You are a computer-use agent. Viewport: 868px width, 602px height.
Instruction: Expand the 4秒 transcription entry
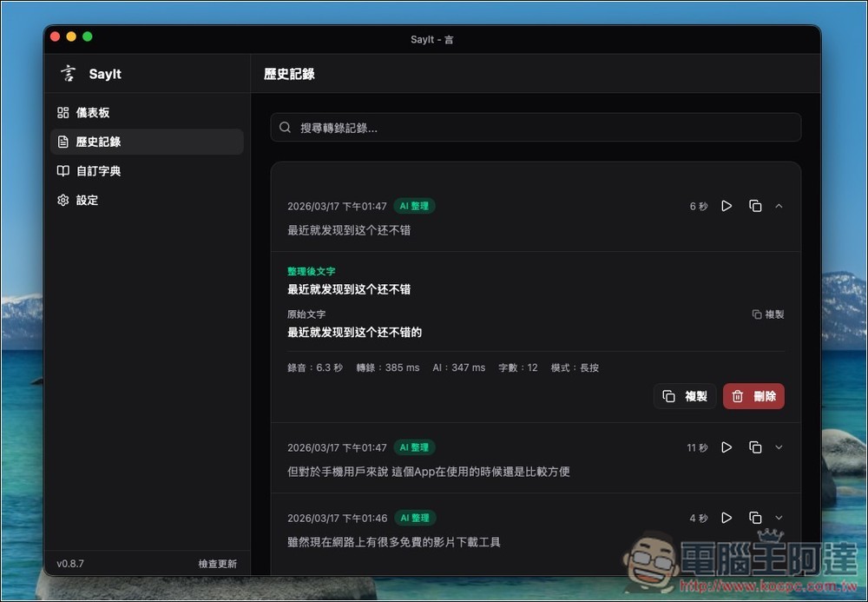[779, 518]
